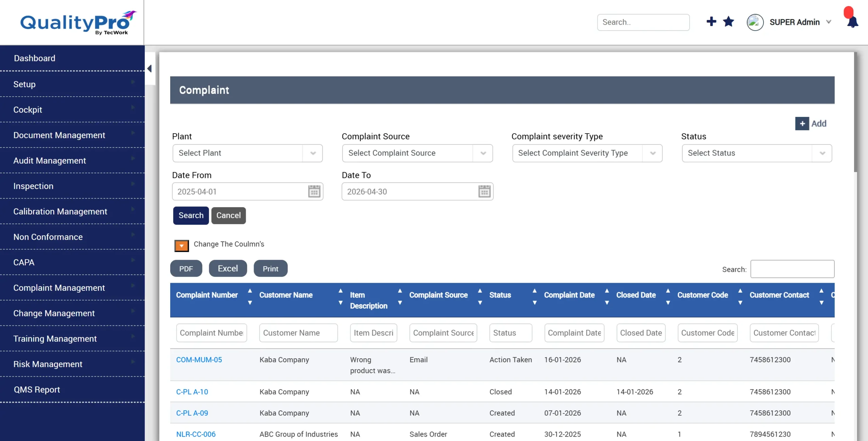Image resolution: width=868 pixels, height=441 pixels.
Task: Sort by Status column arrows
Action: click(534, 297)
